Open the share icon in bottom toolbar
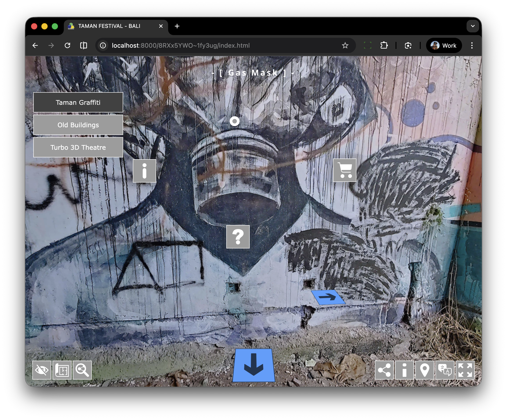 pos(384,370)
